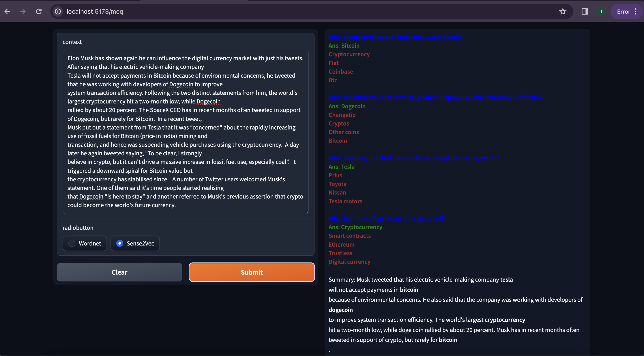Viewport: 644px width, 356px height.
Task: Reload the page with refresh icon
Action: (x=39, y=11)
